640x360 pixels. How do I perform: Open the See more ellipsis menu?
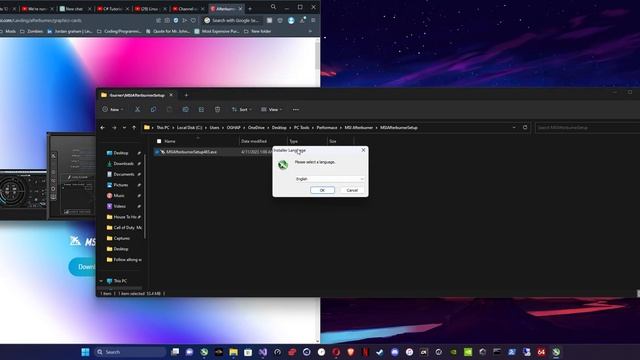[x=296, y=109]
